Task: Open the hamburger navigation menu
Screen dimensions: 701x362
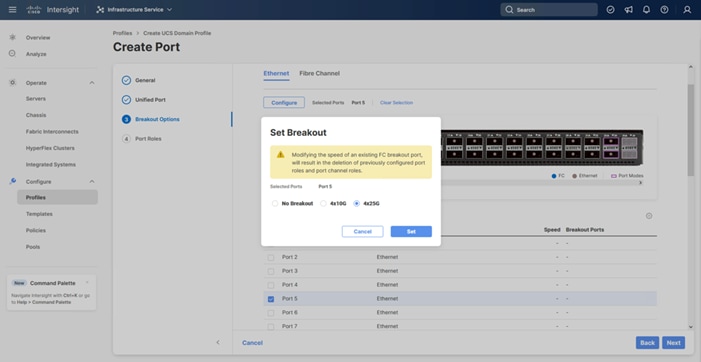Action: point(13,9)
